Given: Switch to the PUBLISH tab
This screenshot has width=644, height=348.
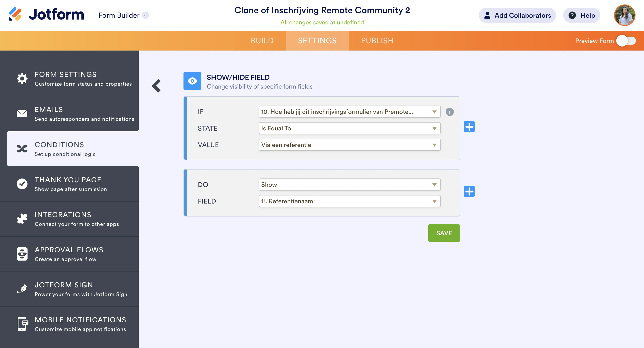Looking at the screenshot, I should pyautogui.click(x=377, y=40).
